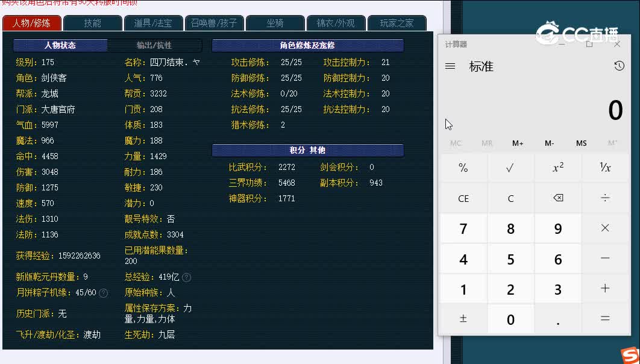Click the percent function
640x364 pixels.
tap(463, 168)
